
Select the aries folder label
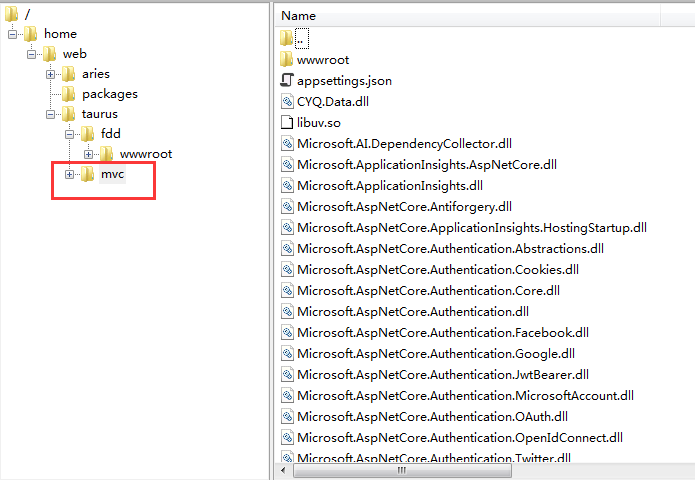96,74
